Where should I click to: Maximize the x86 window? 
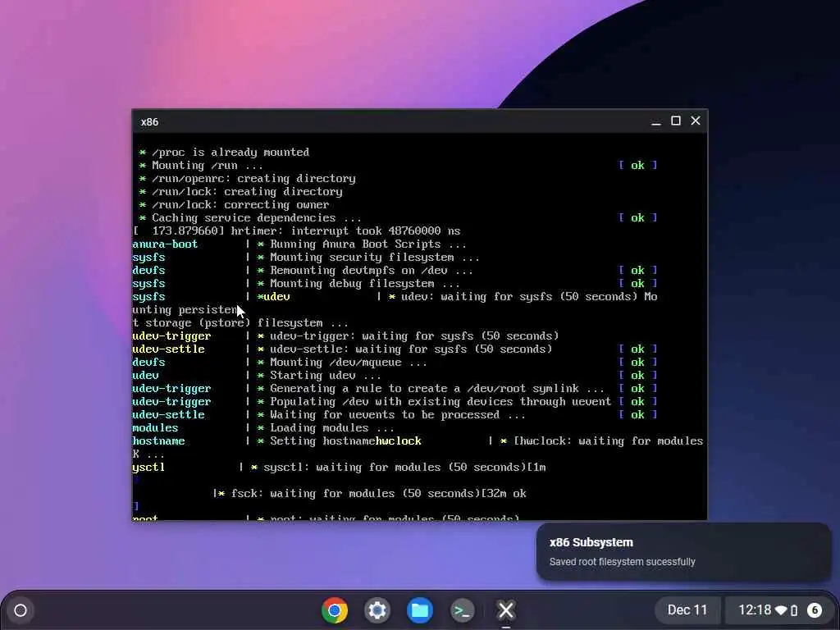point(676,121)
